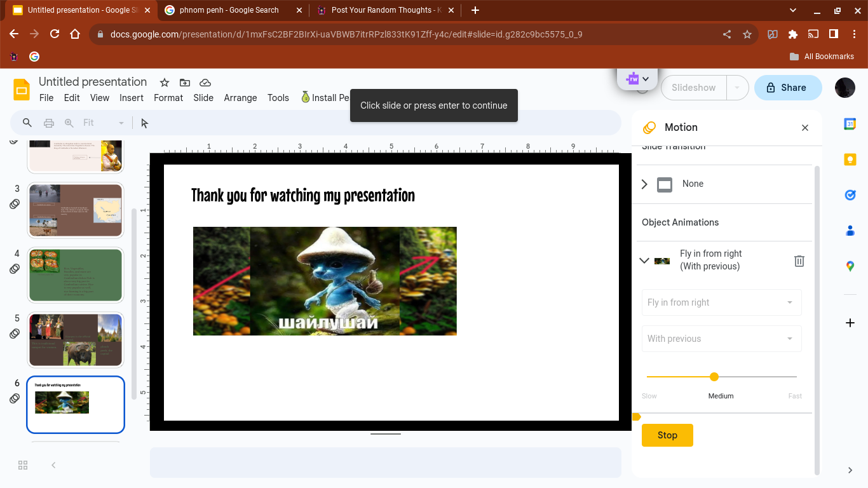Click the animation speed slider handle
This screenshot has width=868, height=488.
714,377
